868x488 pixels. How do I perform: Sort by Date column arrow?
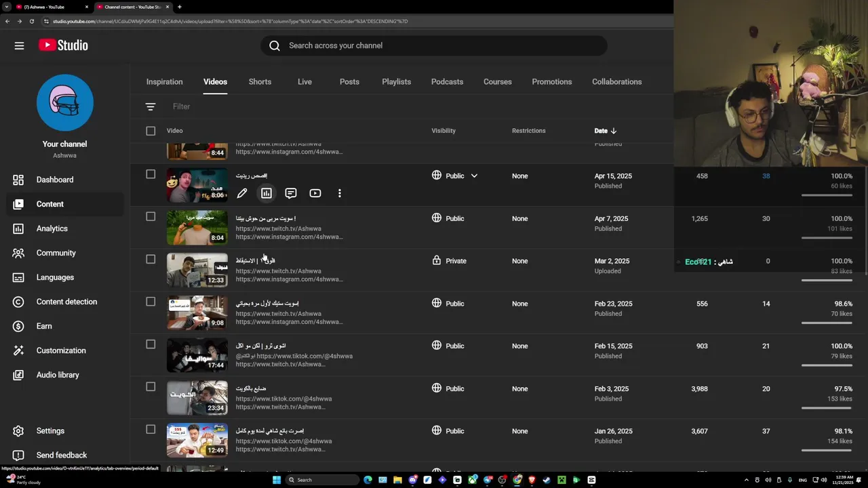tap(614, 131)
